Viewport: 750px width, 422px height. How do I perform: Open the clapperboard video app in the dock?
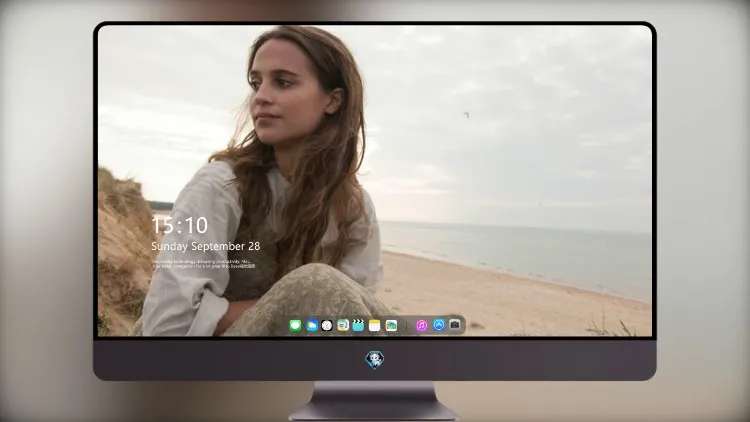click(x=358, y=326)
